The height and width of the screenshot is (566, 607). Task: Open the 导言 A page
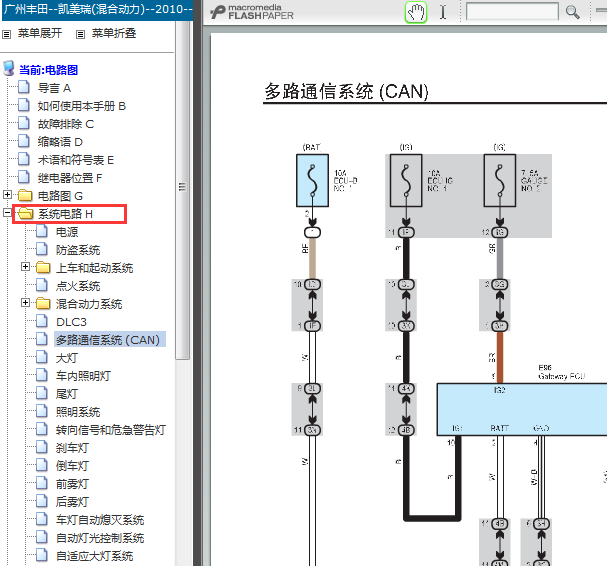[54, 88]
